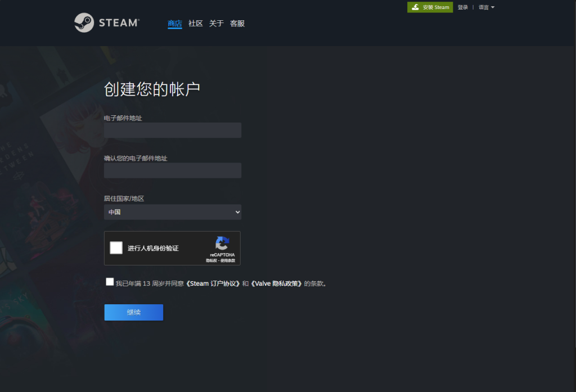
Task: Click the 电子邮件地址 email input field
Action: pos(172,130)
